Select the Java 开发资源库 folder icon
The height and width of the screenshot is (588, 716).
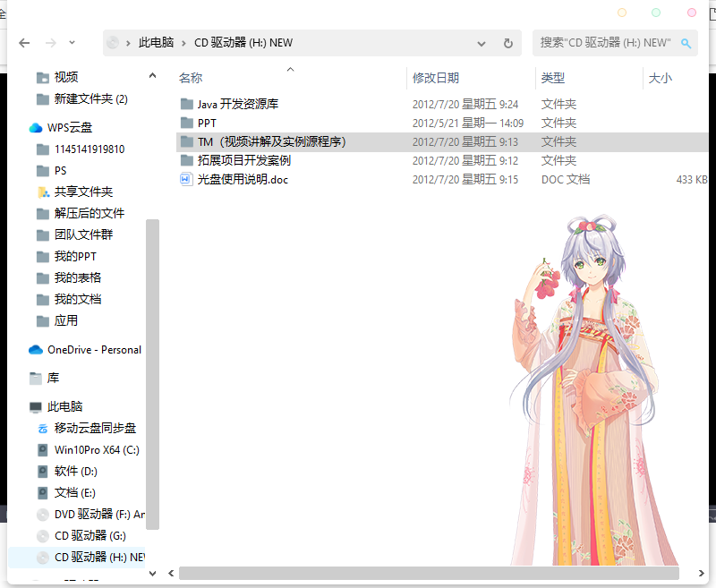click(187, 104)
